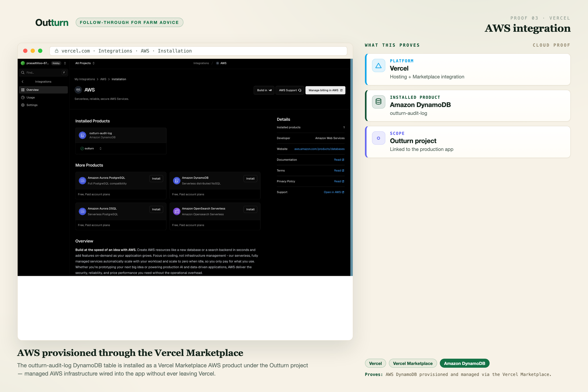Install Amazon Aurora DSQL
Viewport: 588px width, 392px height.
click(156, 209)
